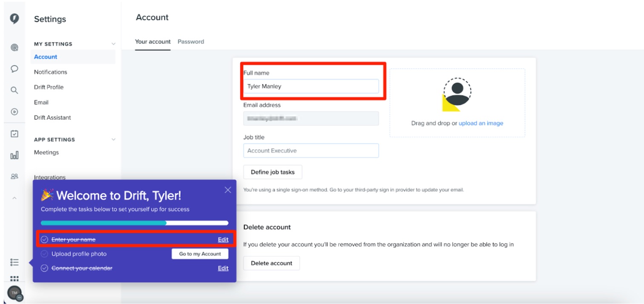Select Account in the settings sidebar
This screenshot has width=644, height=304.
(x=73, y=57)
